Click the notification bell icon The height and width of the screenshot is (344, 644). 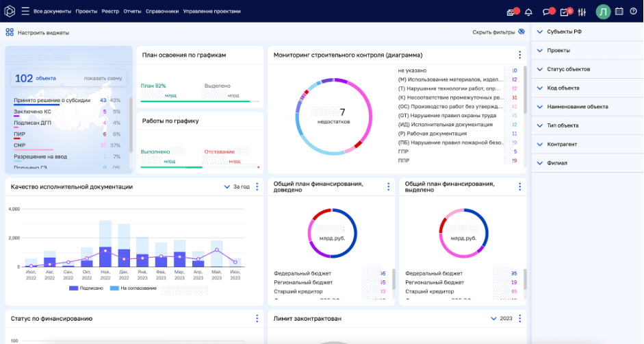pos(528,12)
